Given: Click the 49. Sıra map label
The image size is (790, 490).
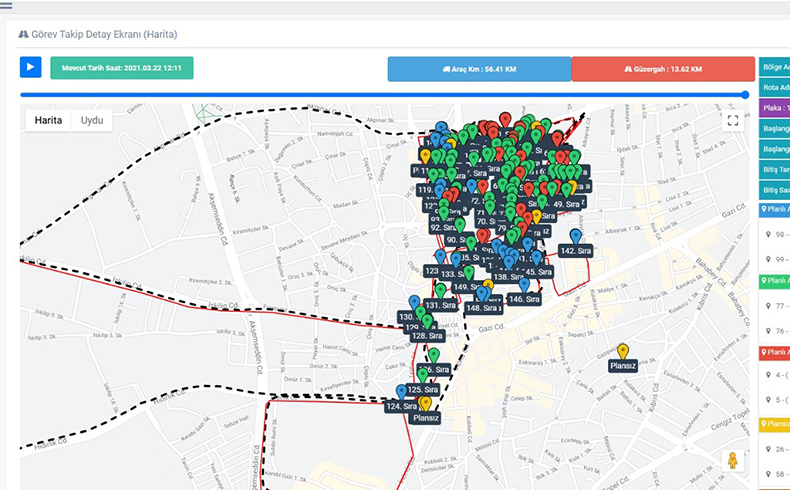Looking at the screenshot, I should click(566, 204).
